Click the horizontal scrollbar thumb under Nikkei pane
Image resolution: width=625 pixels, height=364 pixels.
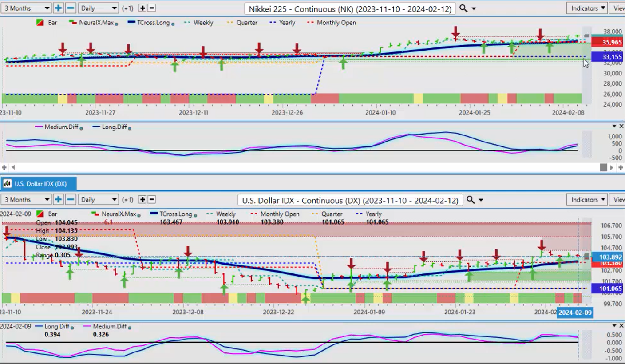tap(603, 167)
